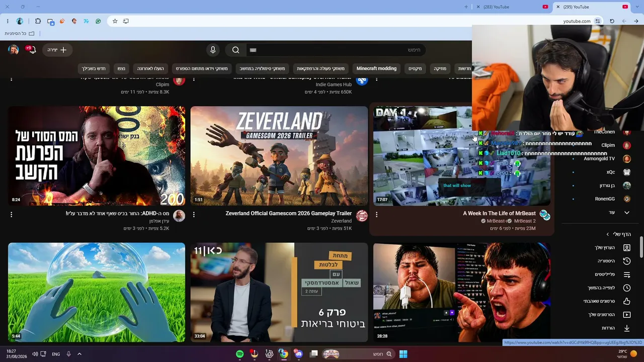The height and width of the screenshot is (362, 644).
Task: Open the taskbar clock and date
Action: pos(16,354)
